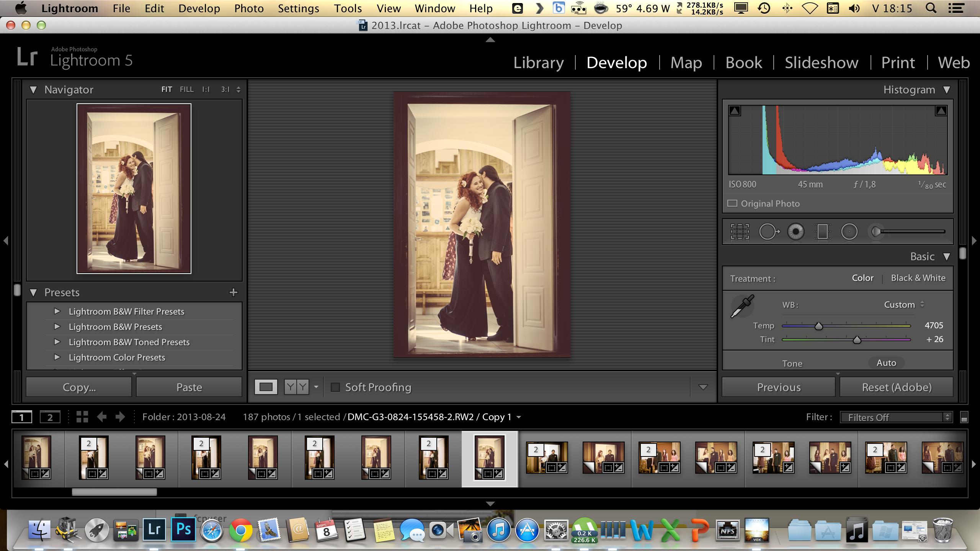This screenshot has width=980, height=551.
Task: Open Grid view from filmstrip bar
Action: pyautogui.click(x=82, y=417)
